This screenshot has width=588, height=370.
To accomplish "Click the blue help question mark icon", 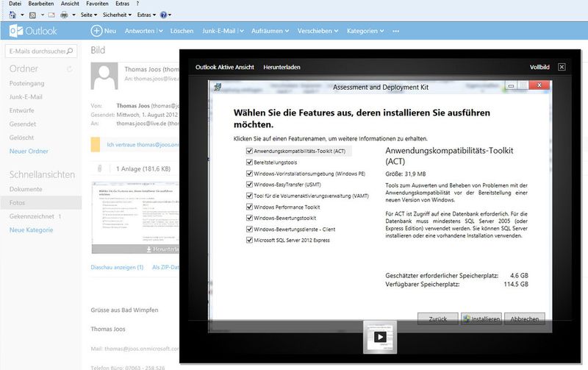I will coord(163,15).
